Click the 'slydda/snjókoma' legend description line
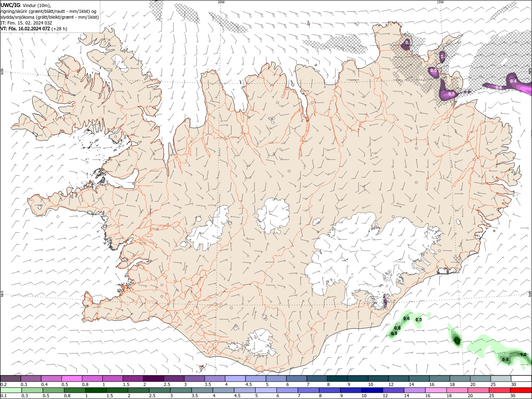This screenshot has width=532, height=399. tap(49, 17)
